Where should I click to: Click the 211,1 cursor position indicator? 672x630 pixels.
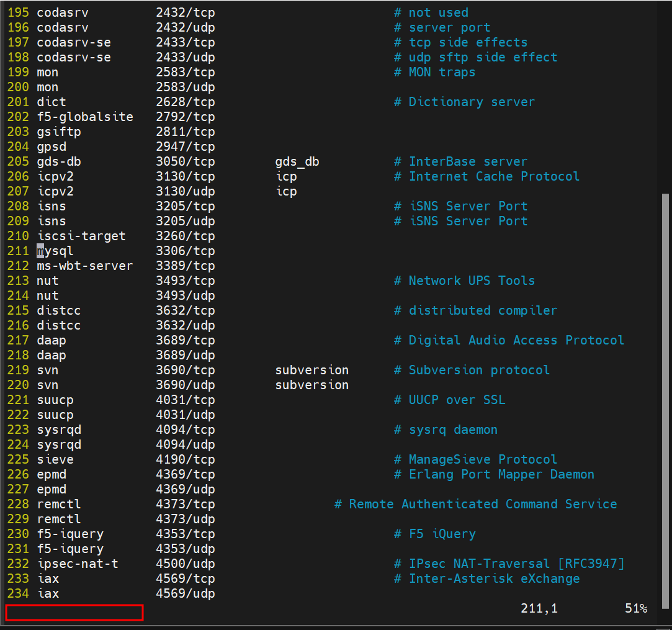coord(539,609)
